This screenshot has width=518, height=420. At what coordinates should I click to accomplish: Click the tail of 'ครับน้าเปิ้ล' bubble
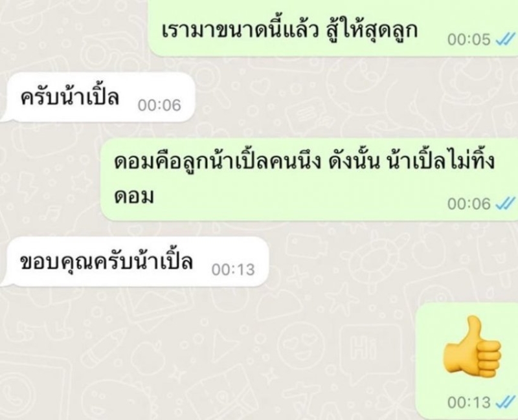[4, 117]
